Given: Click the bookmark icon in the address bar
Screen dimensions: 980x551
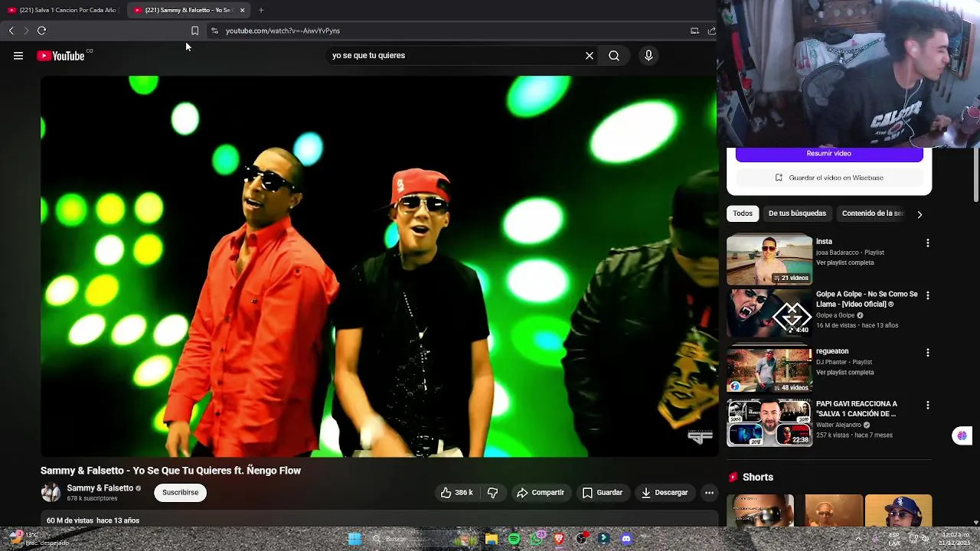Looking at the screenshot, I should click(x=194, y=31).
